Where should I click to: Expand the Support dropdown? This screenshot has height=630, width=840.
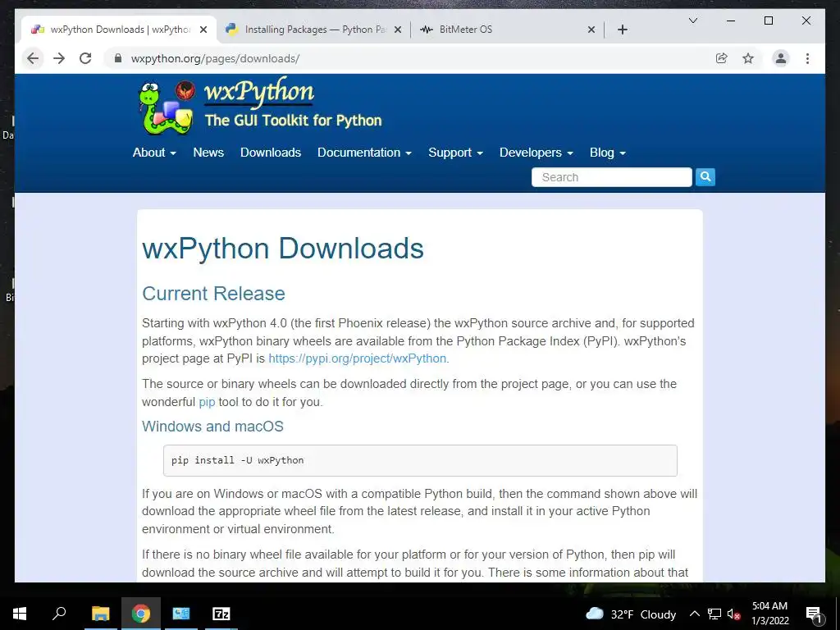[455, 153]
